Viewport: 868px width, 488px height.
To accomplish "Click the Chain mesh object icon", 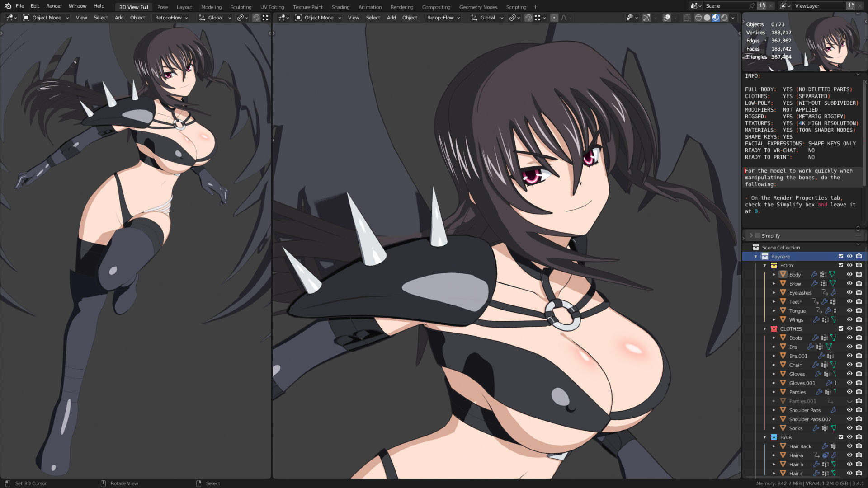I will [x=783, y=365].
